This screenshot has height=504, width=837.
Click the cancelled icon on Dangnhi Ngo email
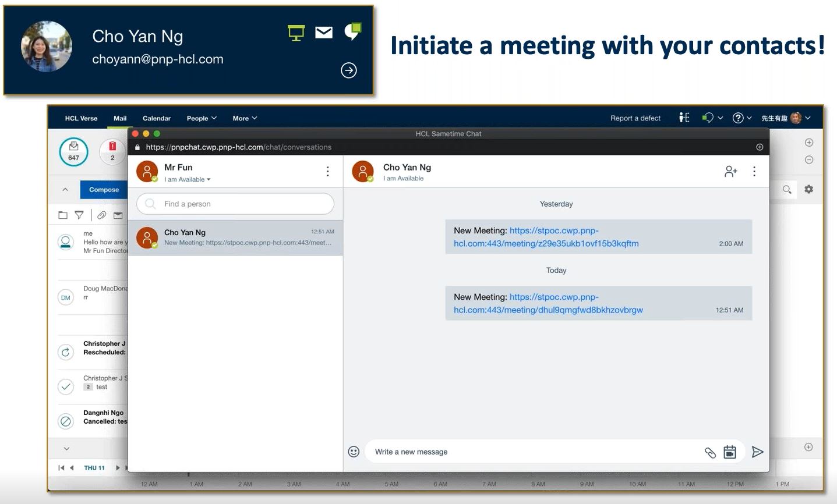(66, 421)
